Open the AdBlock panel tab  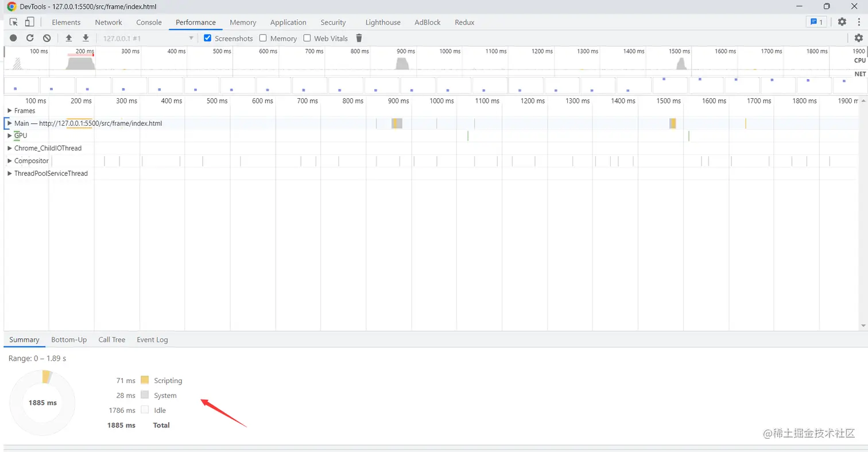[x=427, y=22]
